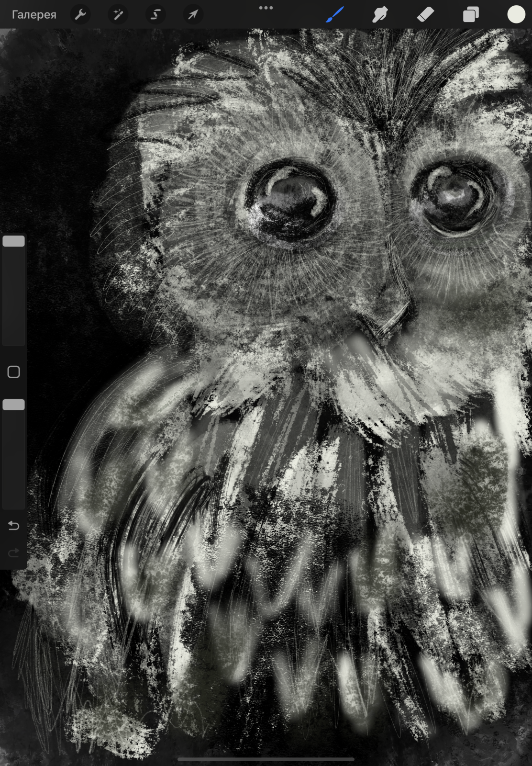The height and width of the screenshot is (766, 532).
Task: Open the Галерея gallery view
Action: coord(34,15)
